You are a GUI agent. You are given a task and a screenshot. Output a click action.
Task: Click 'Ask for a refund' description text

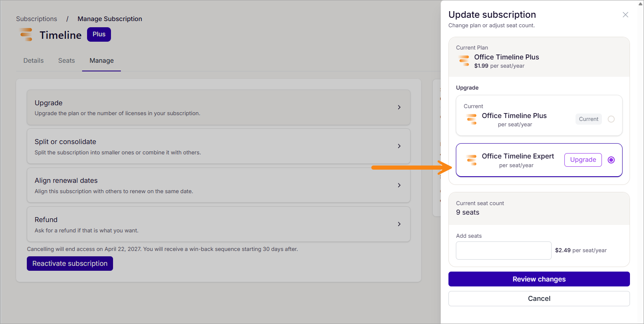(87, 231)
